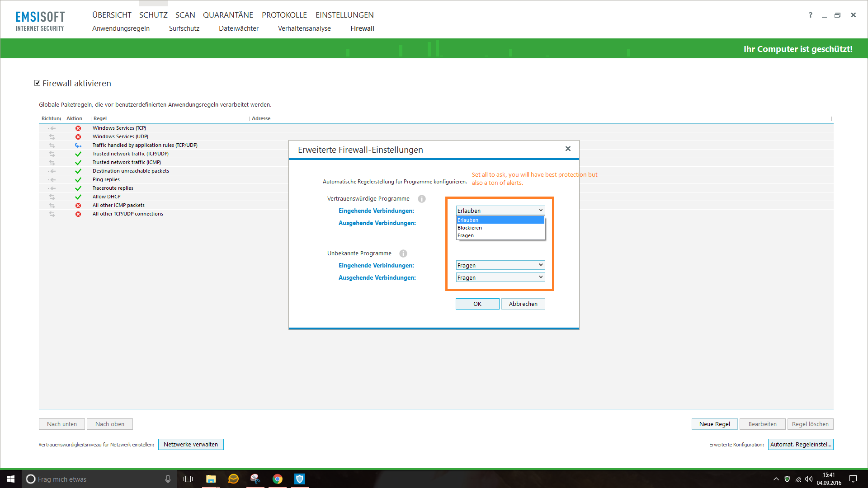Click block icon for Windows Services (TCP)

click(78, 128)
